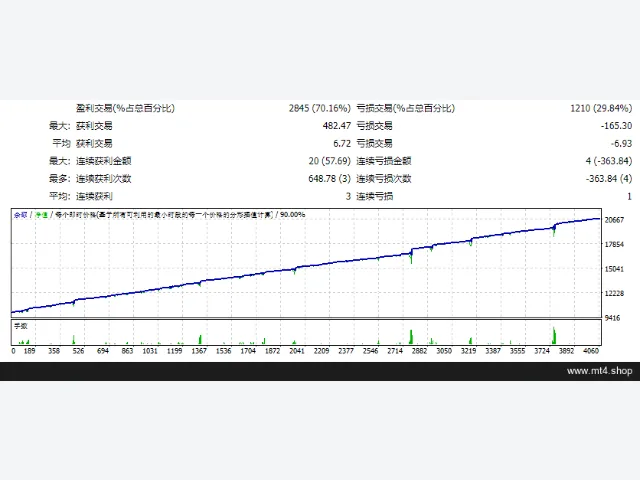Click the value "2845 (70.16%)"
This screenshot has width=640, height=480.
tap(320, 108)
